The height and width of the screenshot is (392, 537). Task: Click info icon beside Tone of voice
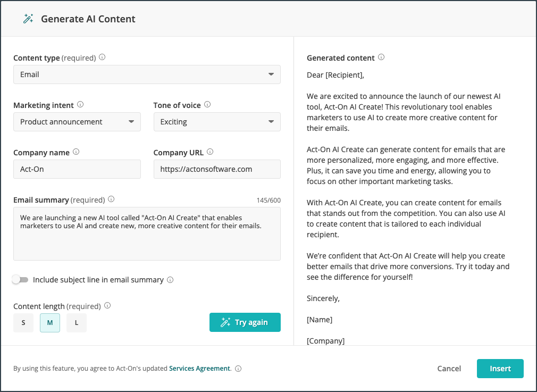tap(207, 105)
